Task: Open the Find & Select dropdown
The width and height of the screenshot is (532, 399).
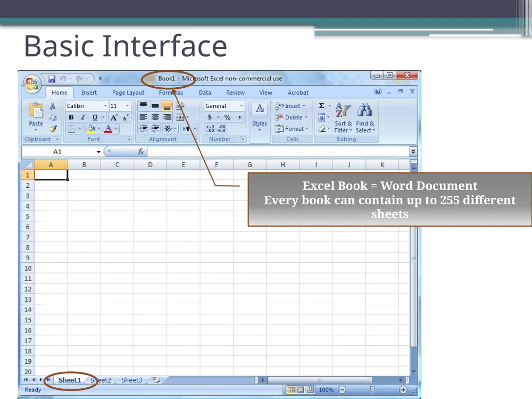Action: 365,118
